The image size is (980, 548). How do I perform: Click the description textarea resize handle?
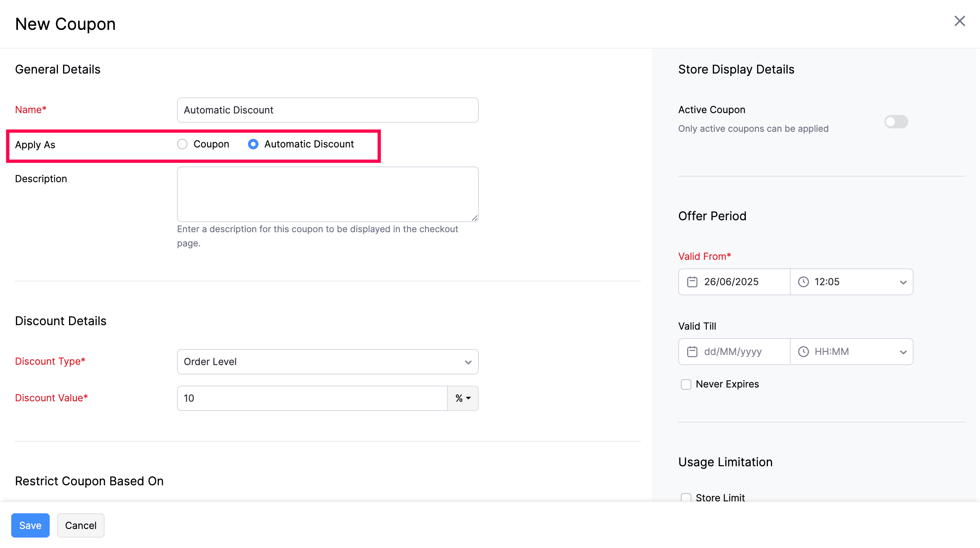pos(474,218)
